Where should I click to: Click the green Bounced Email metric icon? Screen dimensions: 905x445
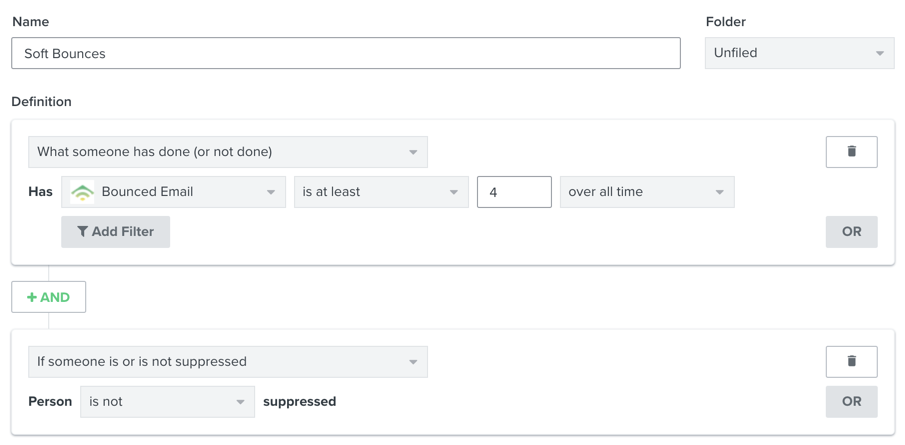[x=83, y=192]
